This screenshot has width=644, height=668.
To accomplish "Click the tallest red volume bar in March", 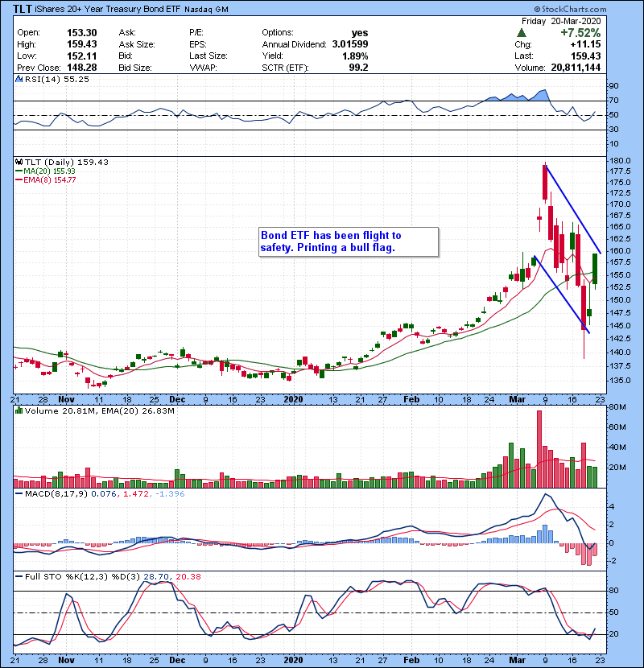I will (x=539, y=449).
